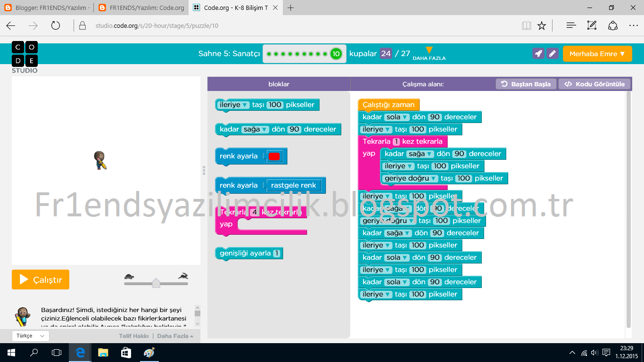Open taskbar search magnifier
This screenshot has height=362, width=644.
click(x=34, y=353)
